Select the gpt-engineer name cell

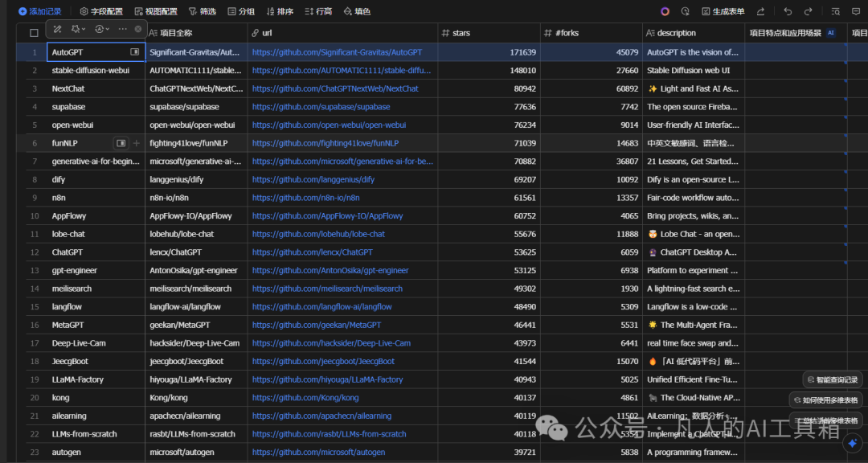click(96, 270)
